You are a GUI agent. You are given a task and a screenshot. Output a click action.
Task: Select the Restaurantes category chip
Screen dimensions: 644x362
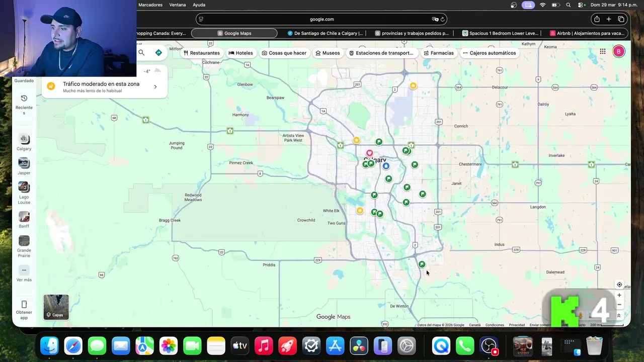(x=201, y=53)
